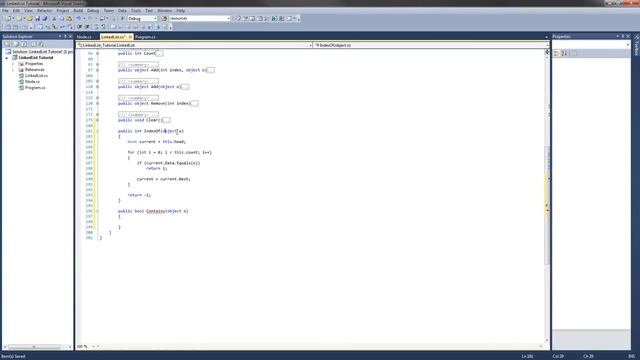The height and width of the screenshot is (360, 640).
Task: Close the LinkedList.cs tab
Action: click(x=130, y=37)
